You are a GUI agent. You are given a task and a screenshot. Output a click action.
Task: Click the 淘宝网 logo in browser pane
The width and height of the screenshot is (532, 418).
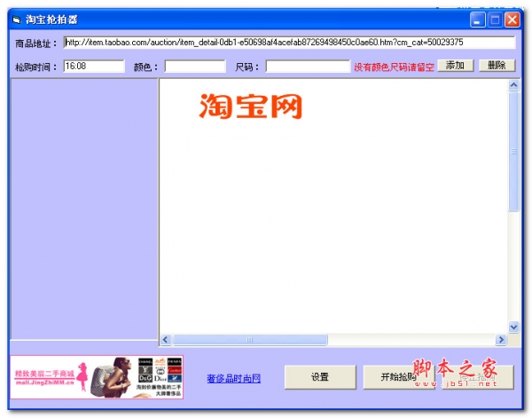tap(250, 106)
